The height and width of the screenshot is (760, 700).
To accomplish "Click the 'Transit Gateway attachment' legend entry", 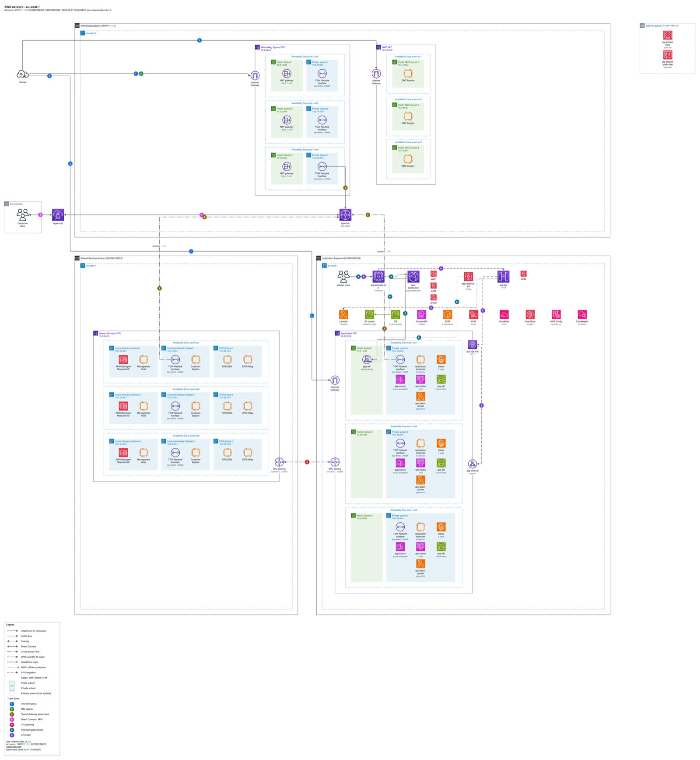I will click(x=35, y=714).
